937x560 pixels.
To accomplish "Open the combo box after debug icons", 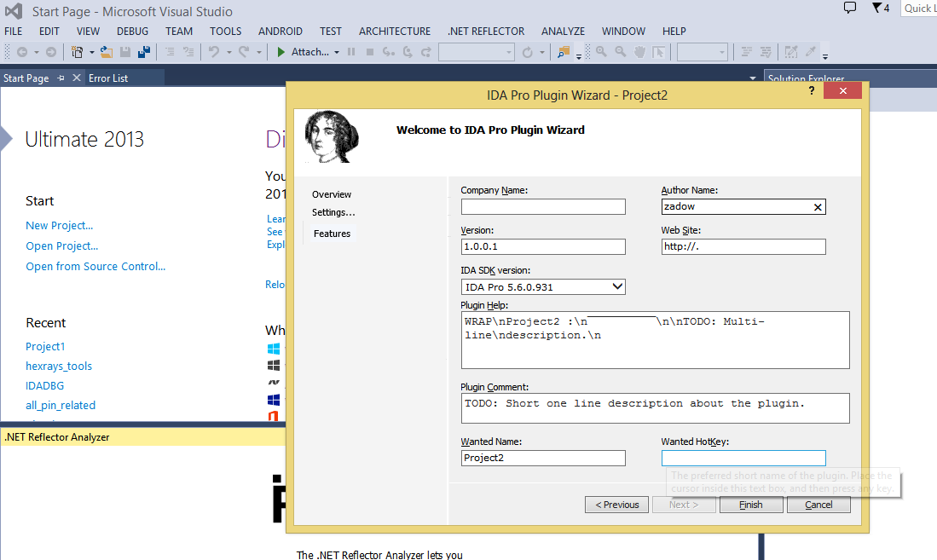I will pos(477,52).
